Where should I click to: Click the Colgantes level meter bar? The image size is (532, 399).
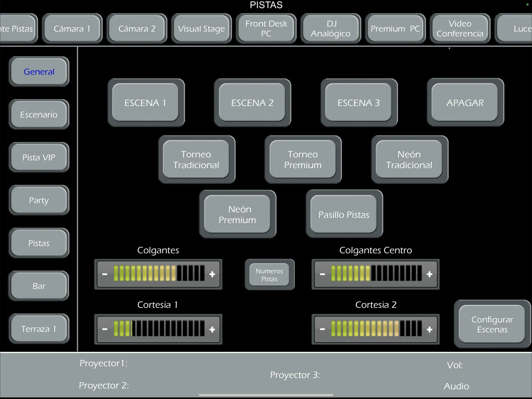click(x=159, y=274)
